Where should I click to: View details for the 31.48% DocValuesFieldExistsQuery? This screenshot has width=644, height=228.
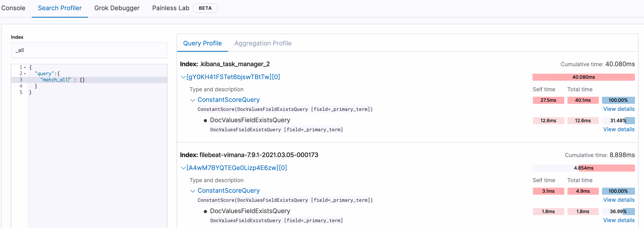tap(619, 129)
